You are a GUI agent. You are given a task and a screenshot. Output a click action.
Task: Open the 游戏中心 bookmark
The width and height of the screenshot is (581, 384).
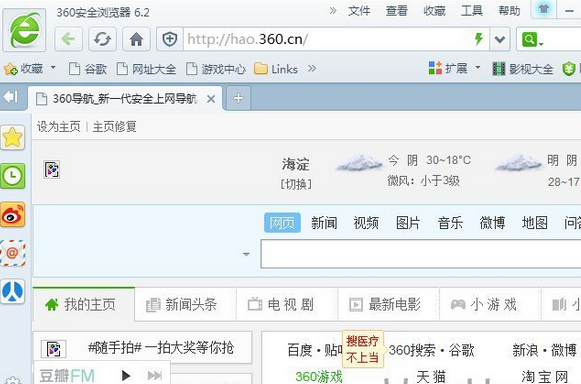(216, 69)
